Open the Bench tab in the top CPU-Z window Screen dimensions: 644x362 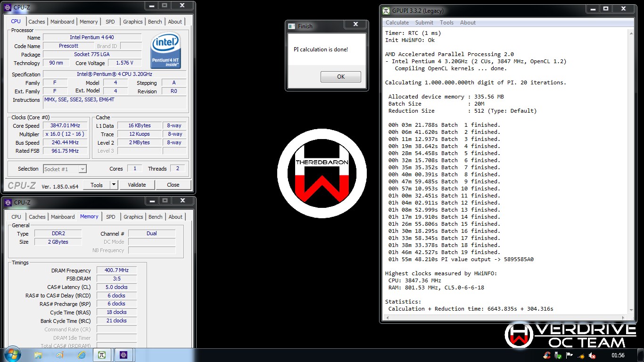(x=155, y=22)
